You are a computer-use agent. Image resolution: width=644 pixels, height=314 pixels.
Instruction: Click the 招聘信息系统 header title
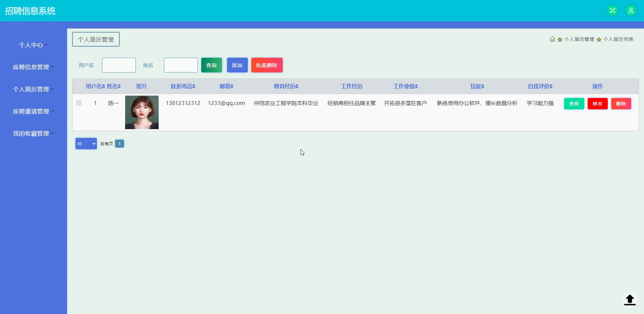[x=30, y=11]
